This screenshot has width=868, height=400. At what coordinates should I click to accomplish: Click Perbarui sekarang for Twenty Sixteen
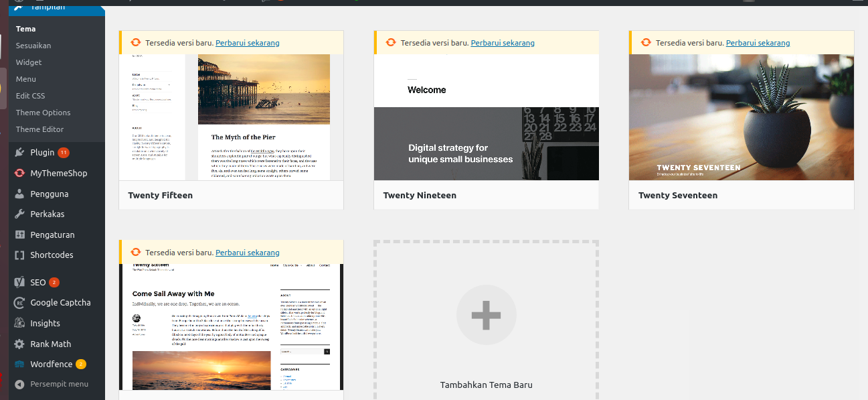(248, 253)
